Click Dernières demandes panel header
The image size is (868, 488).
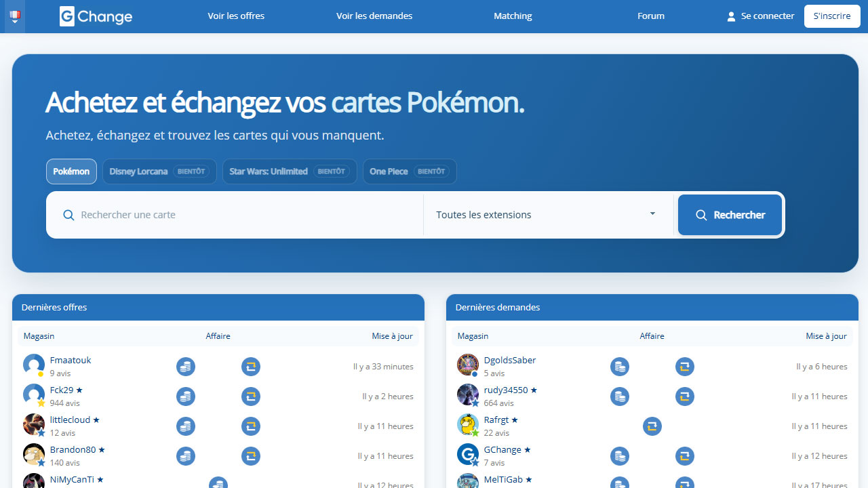point(652,307)
